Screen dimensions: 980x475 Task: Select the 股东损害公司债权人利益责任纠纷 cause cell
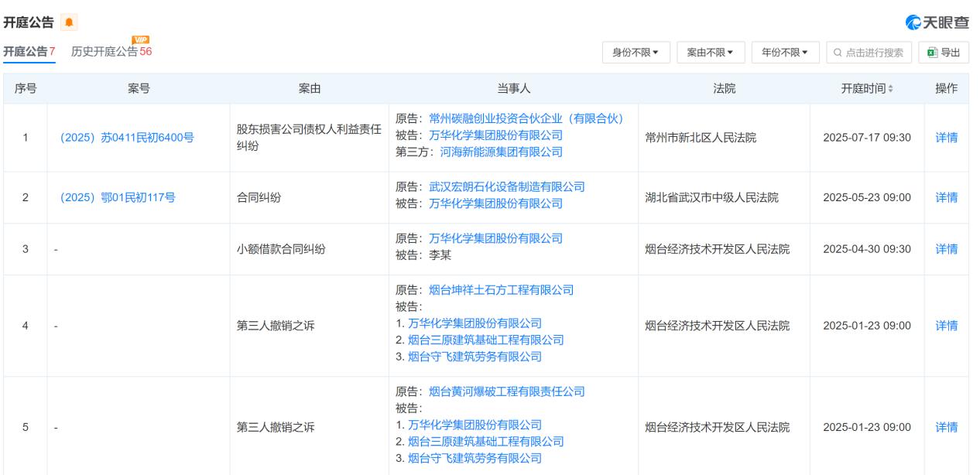(x=310, y=138)
